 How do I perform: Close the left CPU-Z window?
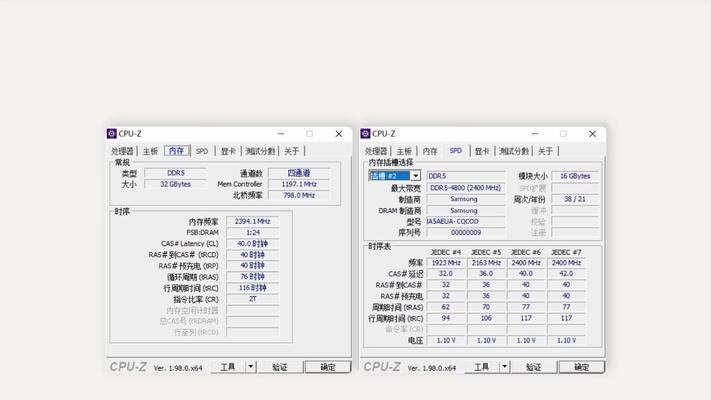[x=339, y=134]
